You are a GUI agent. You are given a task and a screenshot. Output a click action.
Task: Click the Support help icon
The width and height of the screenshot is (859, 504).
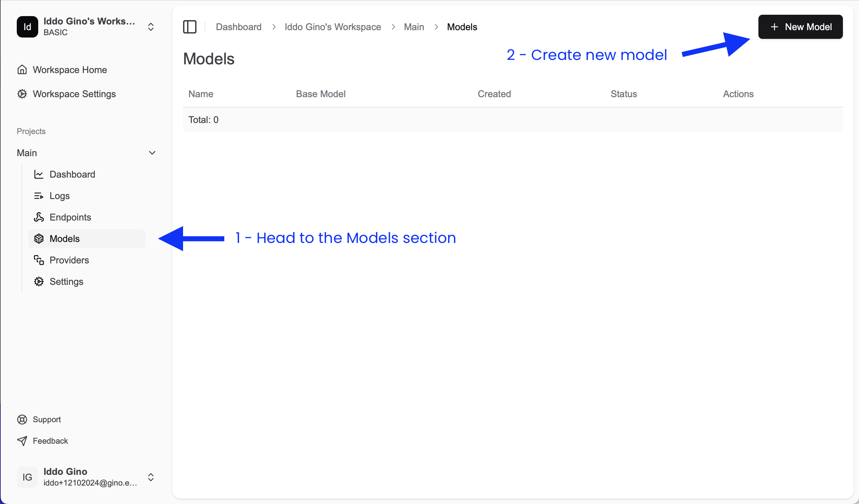[22, 419]
